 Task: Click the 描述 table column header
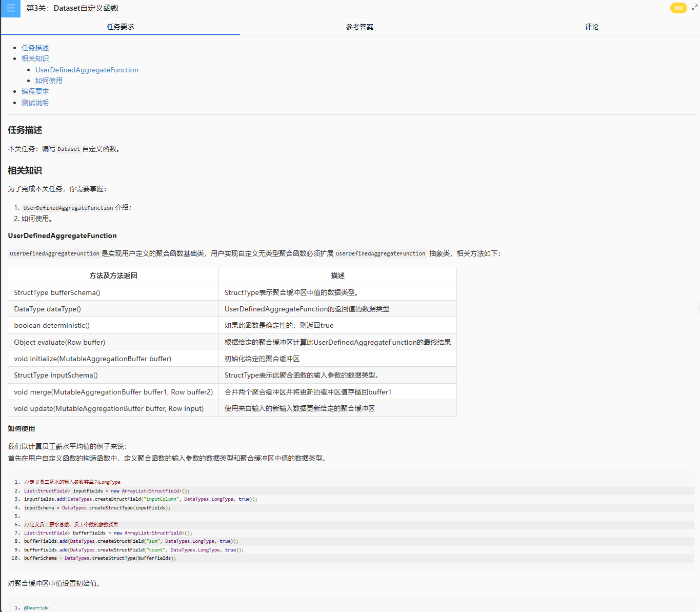[337, 275]
